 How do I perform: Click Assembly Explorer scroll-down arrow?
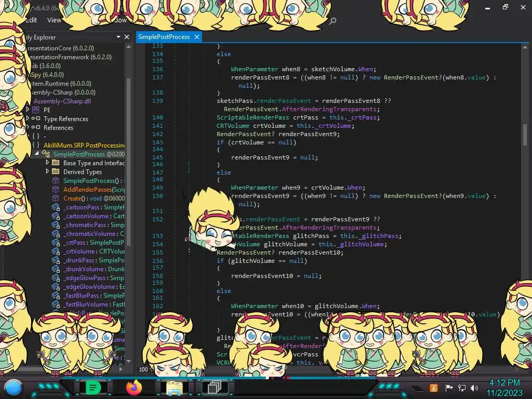129,361
